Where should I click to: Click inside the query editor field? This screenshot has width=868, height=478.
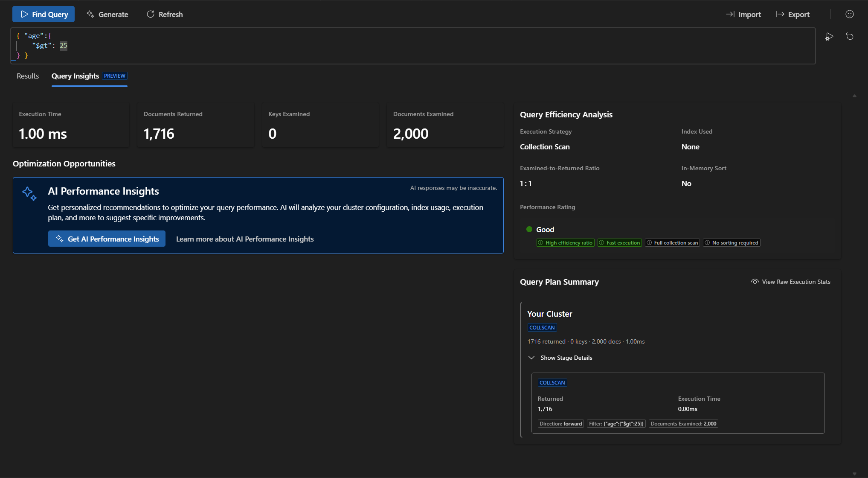(384, 46)
